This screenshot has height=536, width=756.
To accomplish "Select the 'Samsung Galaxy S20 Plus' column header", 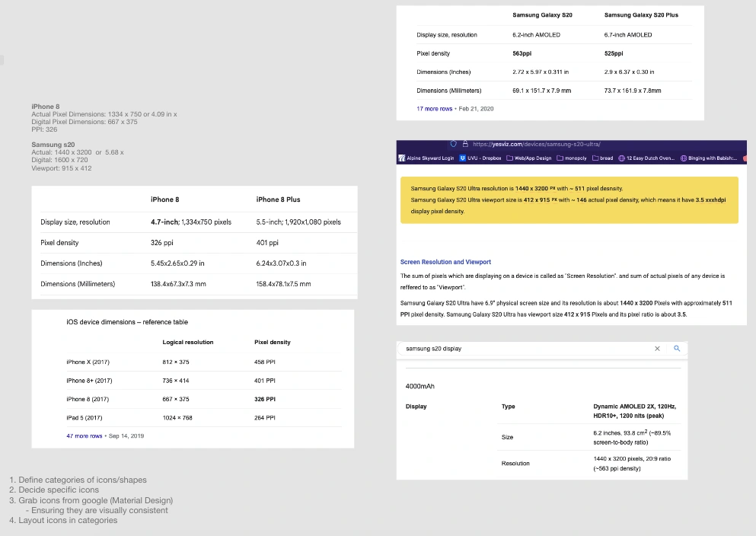I will click(641, 15).
